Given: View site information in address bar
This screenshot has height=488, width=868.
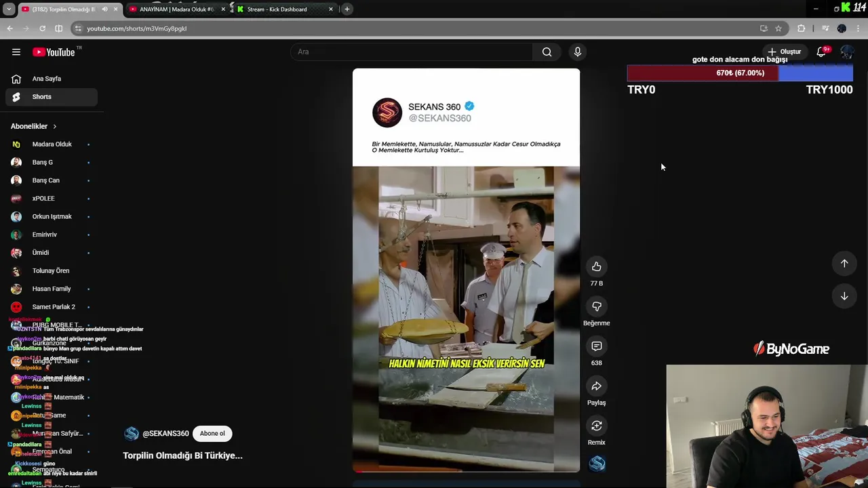Looking at the screenshot, I should 79,28.
